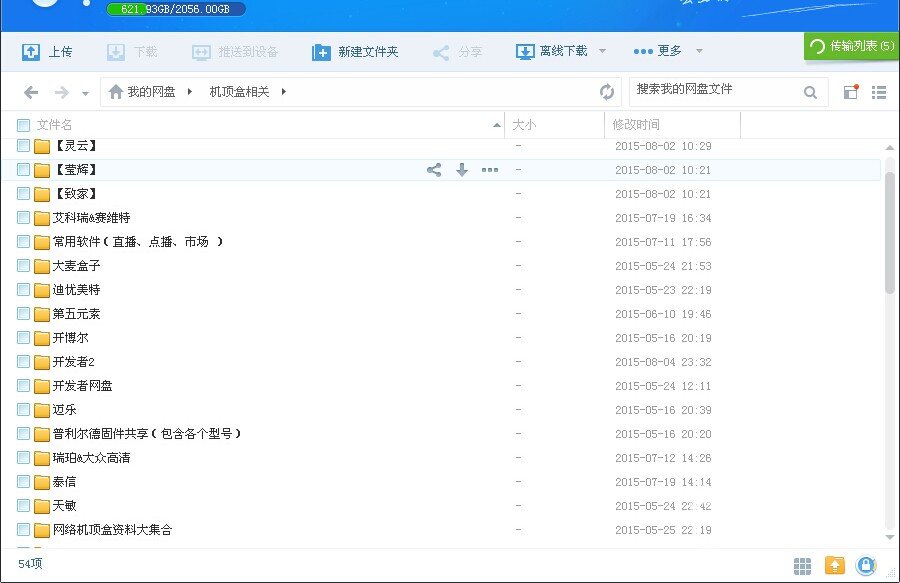Check the box for 【灵云】

click(x=23, y=146)
